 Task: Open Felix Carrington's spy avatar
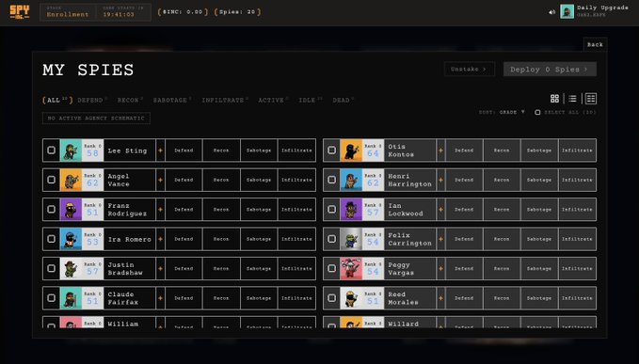tap(351, 239)
